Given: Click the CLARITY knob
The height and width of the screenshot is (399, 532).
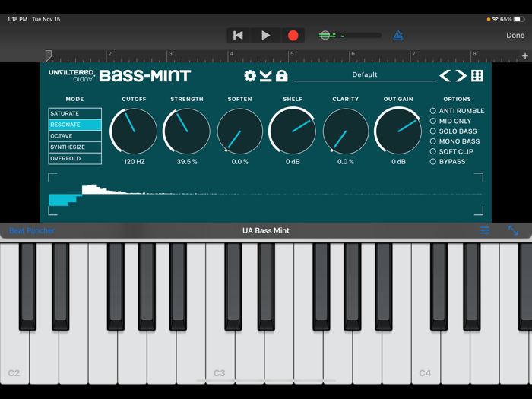Looking at the screenshot, I should click(345, 131).
